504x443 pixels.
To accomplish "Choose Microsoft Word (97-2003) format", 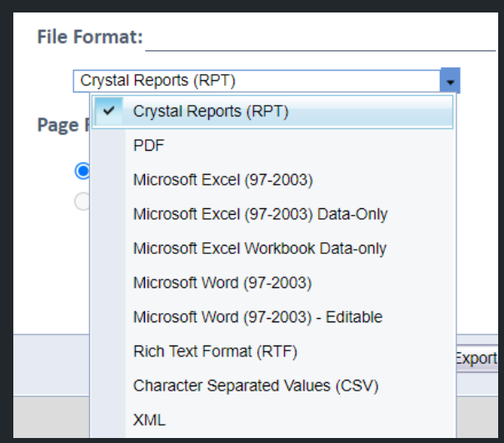I will tap(272, 283).
